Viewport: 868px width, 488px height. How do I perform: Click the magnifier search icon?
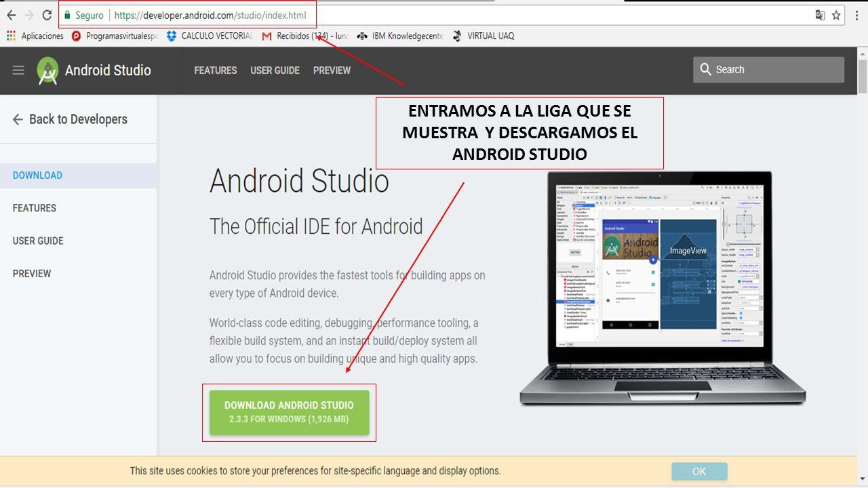coord(705,70)
